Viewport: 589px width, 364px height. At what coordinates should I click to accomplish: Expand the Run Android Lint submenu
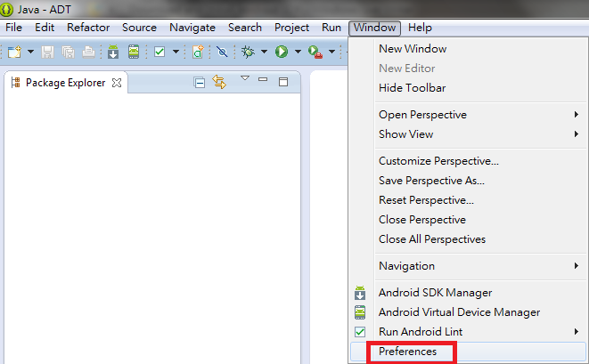[x=577, y=331]
